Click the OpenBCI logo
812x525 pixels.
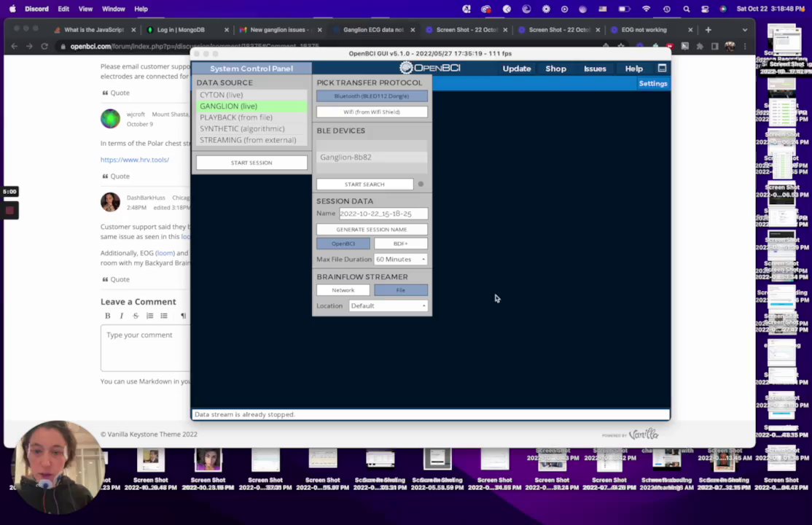pos(430,68)
